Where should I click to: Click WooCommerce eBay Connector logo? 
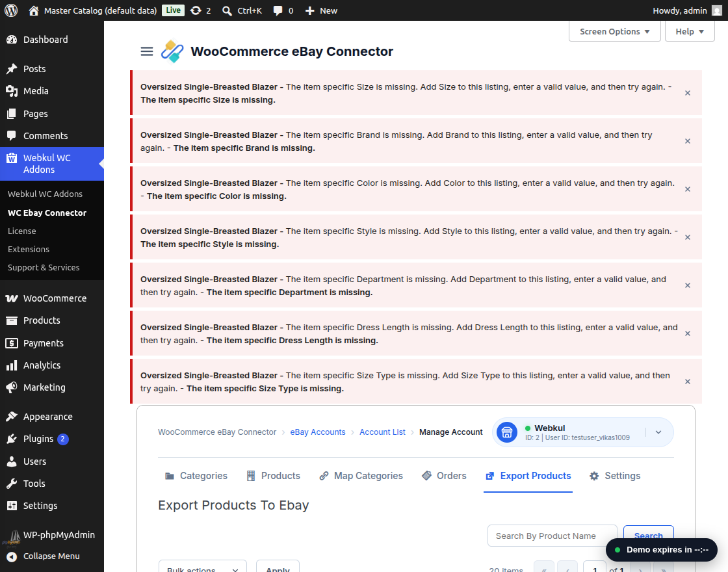pos(172,51)
